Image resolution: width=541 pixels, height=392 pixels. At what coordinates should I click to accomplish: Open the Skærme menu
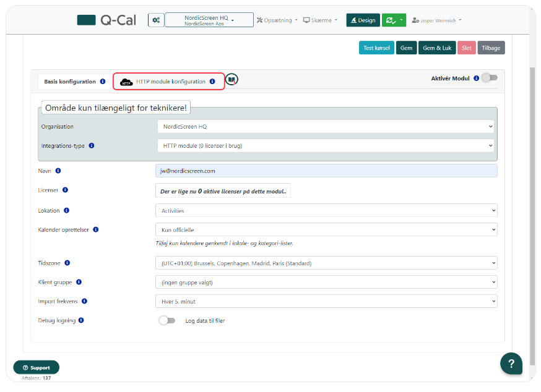[x=320, y=20]
